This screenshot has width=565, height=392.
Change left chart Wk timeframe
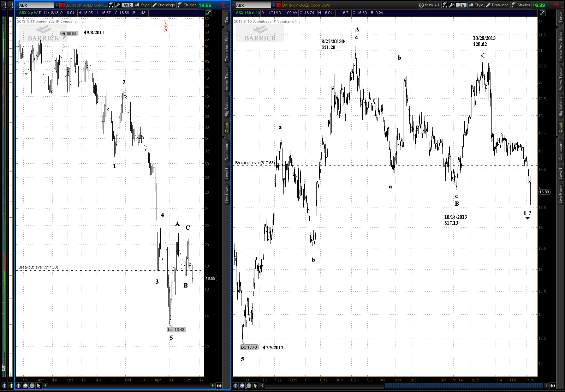click(x=127, y=5)
